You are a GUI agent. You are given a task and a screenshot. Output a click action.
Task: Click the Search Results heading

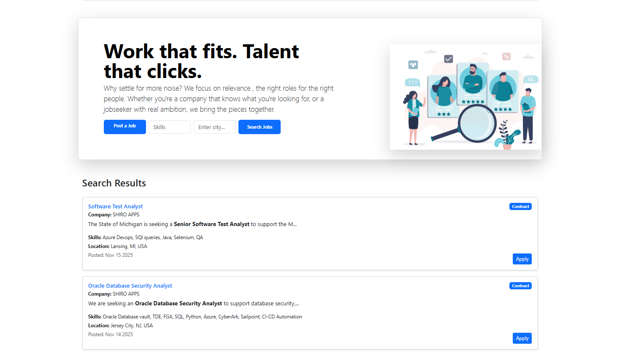click(114, 183)
